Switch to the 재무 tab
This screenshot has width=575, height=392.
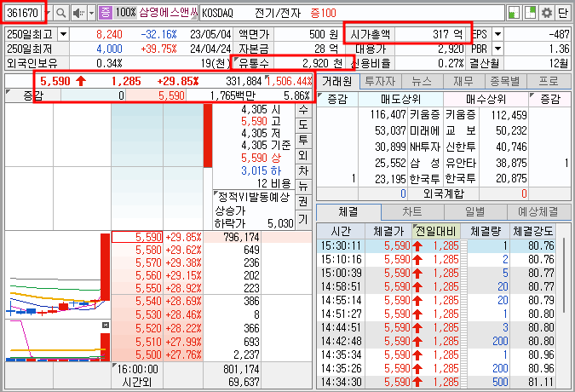463,82
